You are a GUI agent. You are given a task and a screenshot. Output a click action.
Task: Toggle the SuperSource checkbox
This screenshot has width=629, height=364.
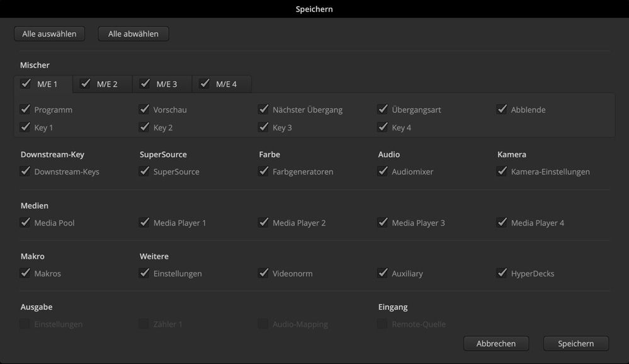pyautogui.click(x=144, y=171)
